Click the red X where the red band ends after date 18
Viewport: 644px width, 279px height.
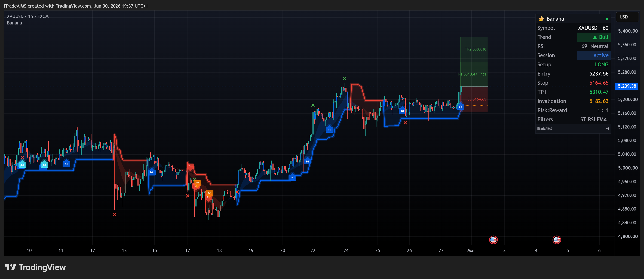(238, 192)
